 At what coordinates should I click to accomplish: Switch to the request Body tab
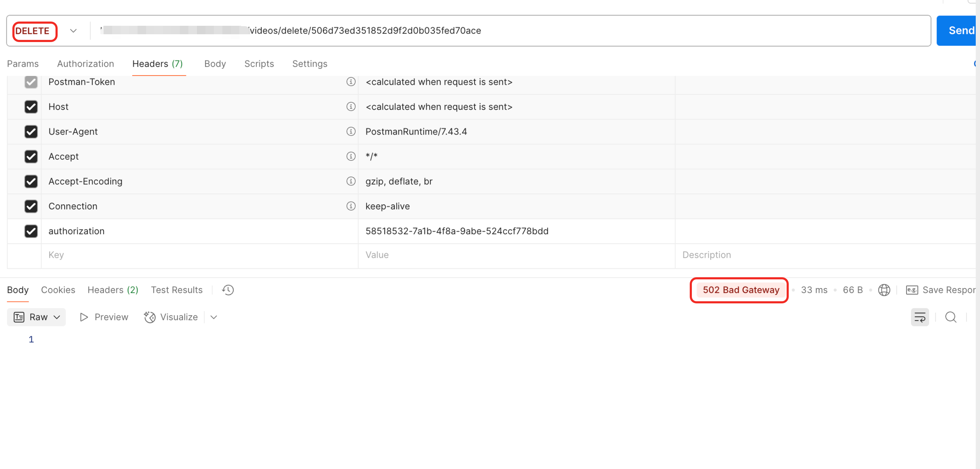click(215, 64)
